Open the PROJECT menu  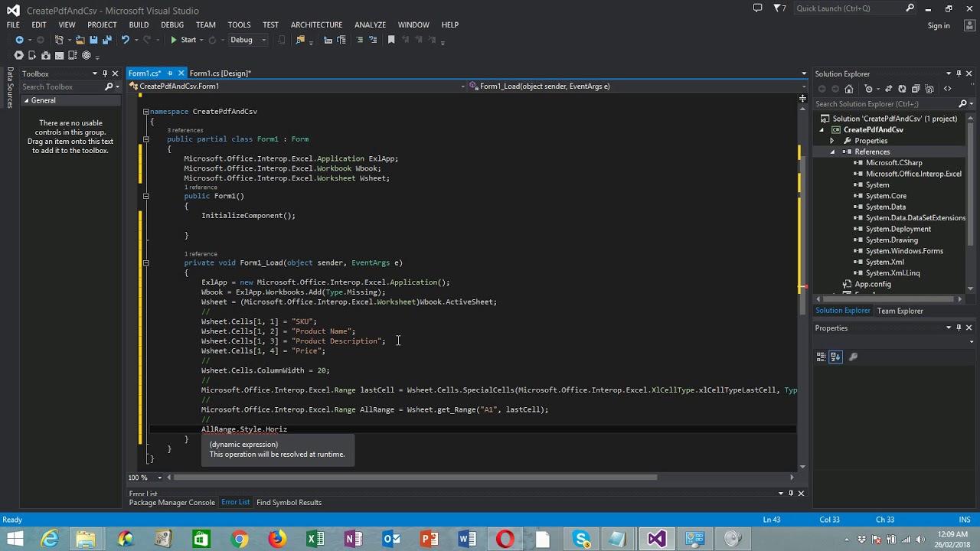point(102,24)
